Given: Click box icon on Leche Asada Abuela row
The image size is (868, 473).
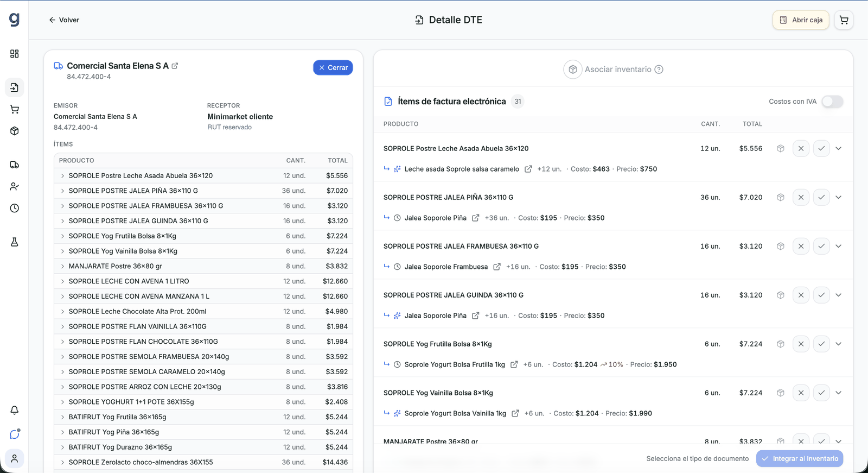Looking at the screenshot, I should [781, 148].
